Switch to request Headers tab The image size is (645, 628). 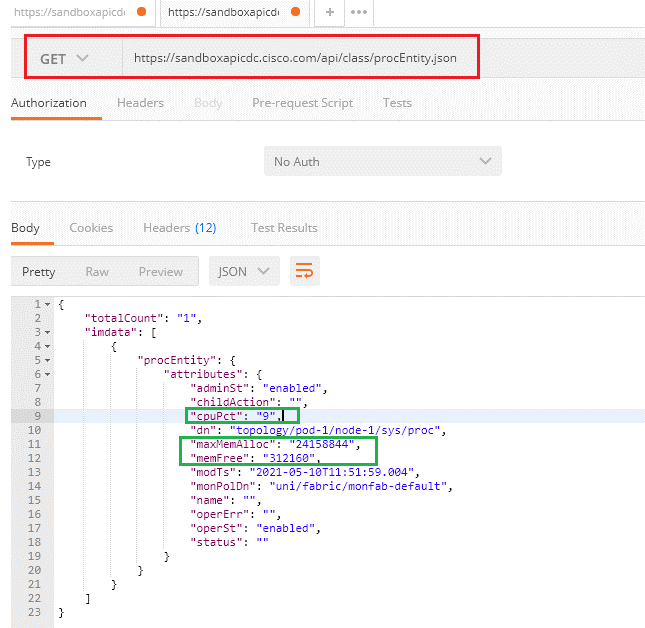[140, 103]
